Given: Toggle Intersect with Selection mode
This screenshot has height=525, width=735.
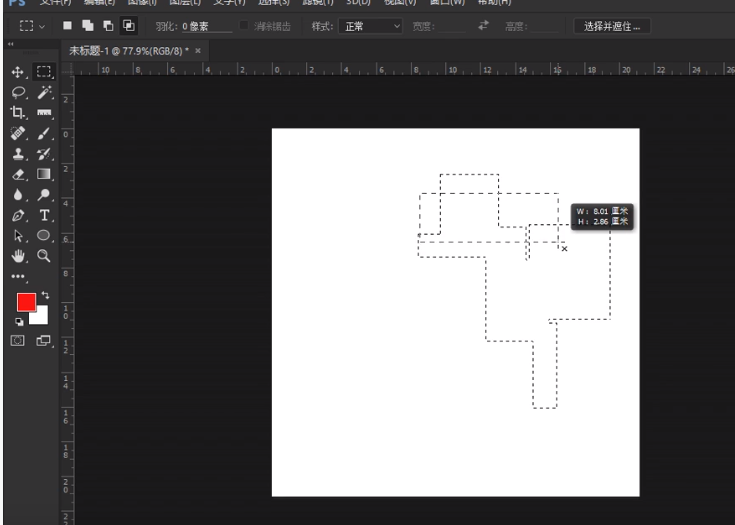Looking at the screenshot, I should pos(130,26).
